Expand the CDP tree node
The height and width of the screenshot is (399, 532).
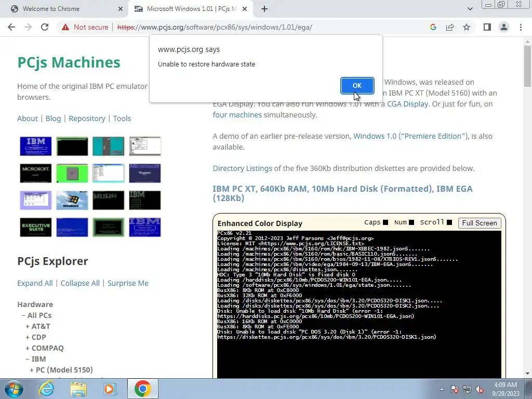click(x=36, y=337)
